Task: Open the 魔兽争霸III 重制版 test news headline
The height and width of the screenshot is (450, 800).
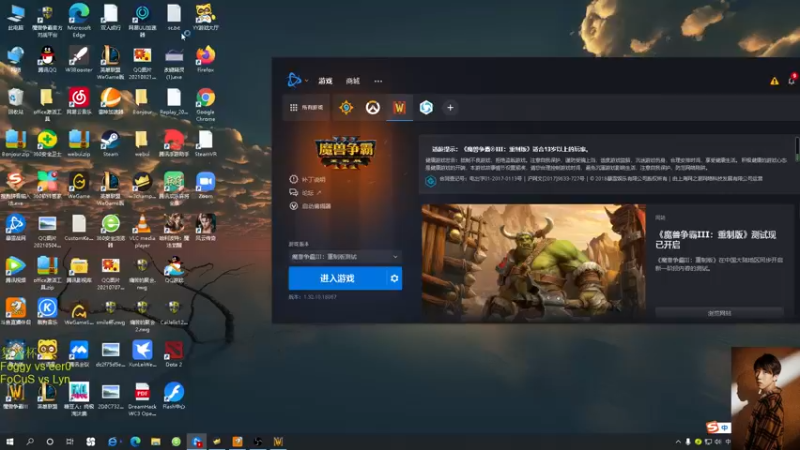Action: click(716, 239)
